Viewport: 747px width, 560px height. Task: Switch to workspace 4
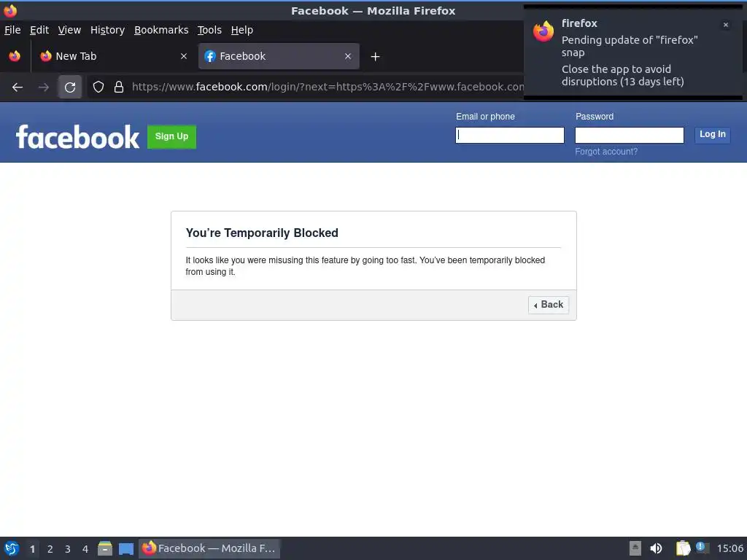[x=85, y=549]
